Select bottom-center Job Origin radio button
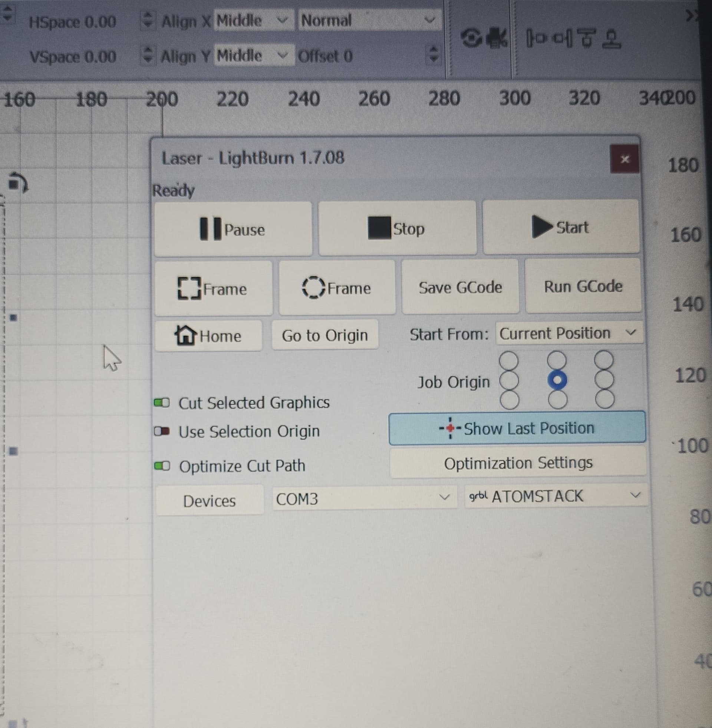The image size is (712, 728). [557, 399]
